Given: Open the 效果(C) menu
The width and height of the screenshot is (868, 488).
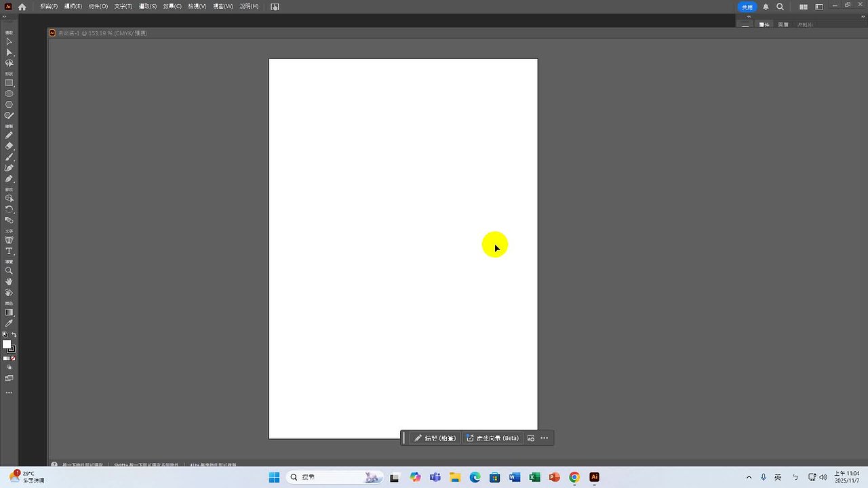Looking at the screenshot, I should coord(170,6).
